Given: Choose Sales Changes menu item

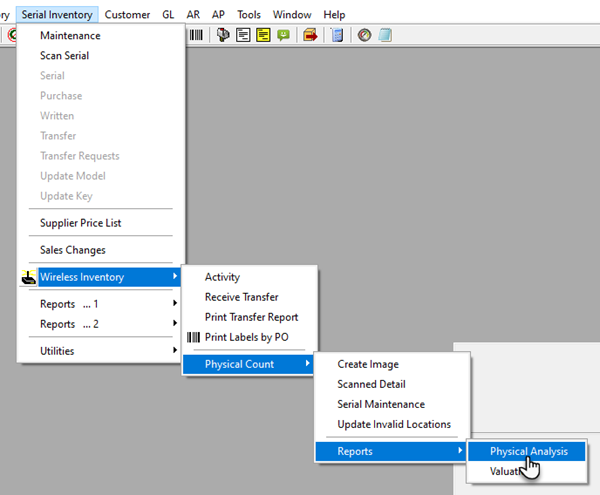Looking at the screenshot, I should click(x=101, y=250).
